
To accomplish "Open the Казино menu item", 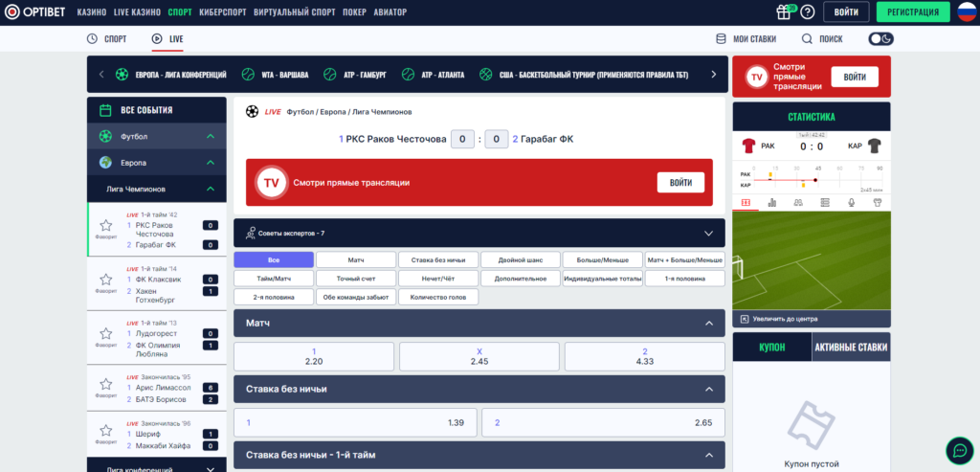I will coord(91,11).
